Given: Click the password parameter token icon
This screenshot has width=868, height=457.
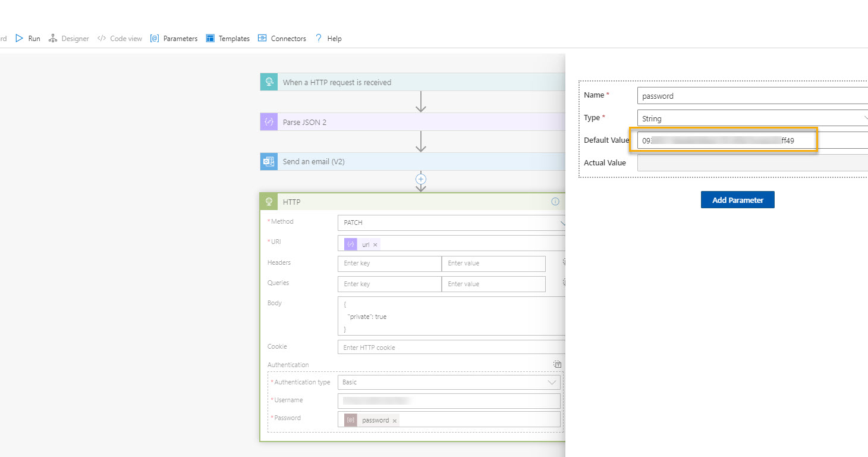Looking at the screenshot, I should (x=351, y=420).
